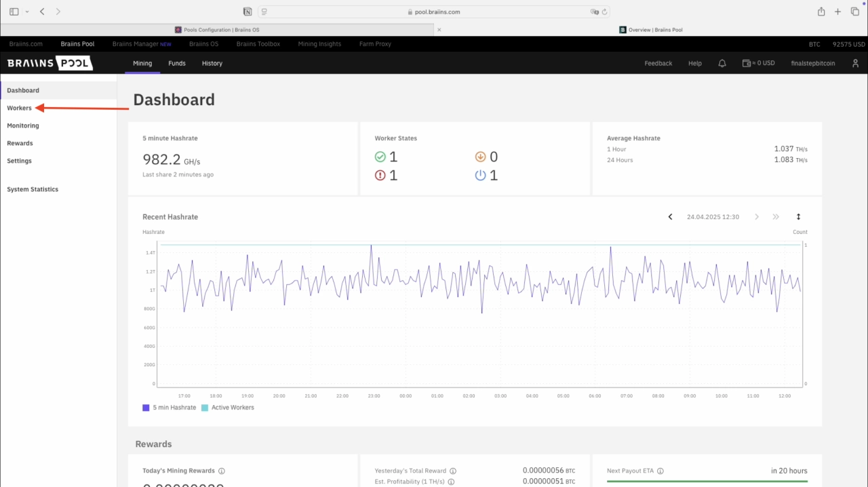This screenshot has width=868, height=487.
Task: Toggle Active Workers legend series
Action: [x=228, y=408]
